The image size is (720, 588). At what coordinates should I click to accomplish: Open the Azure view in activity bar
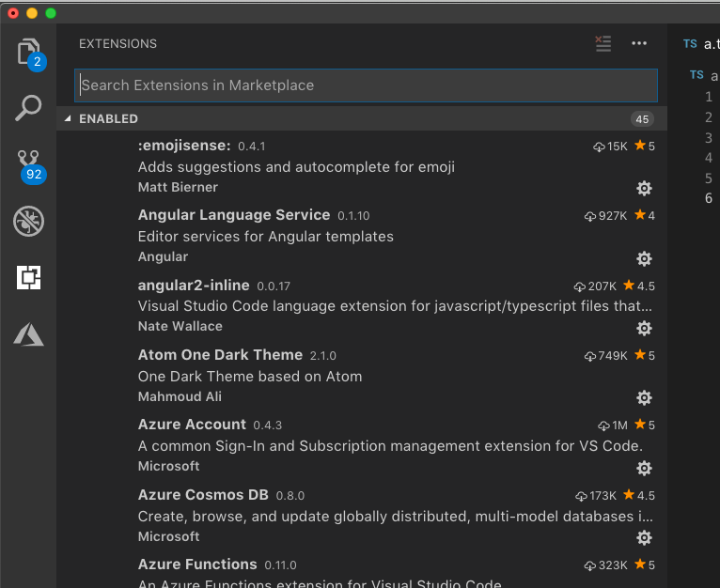tap(28, 334)
